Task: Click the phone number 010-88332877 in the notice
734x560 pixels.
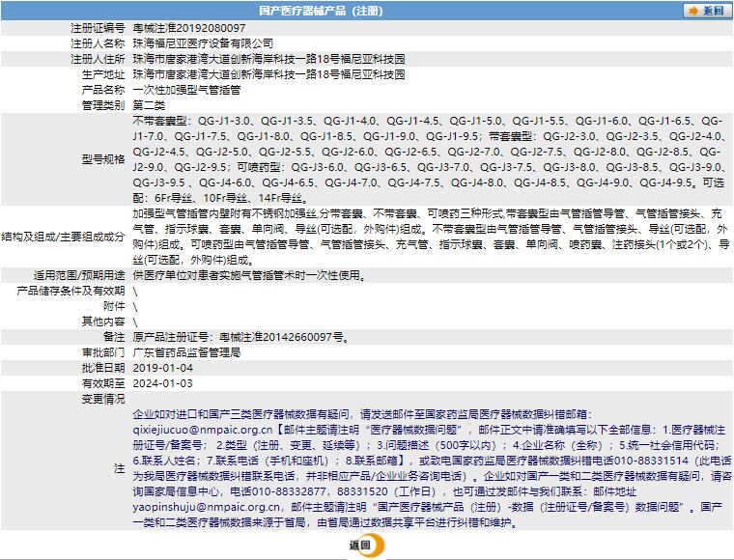Action: click(289, 491)
